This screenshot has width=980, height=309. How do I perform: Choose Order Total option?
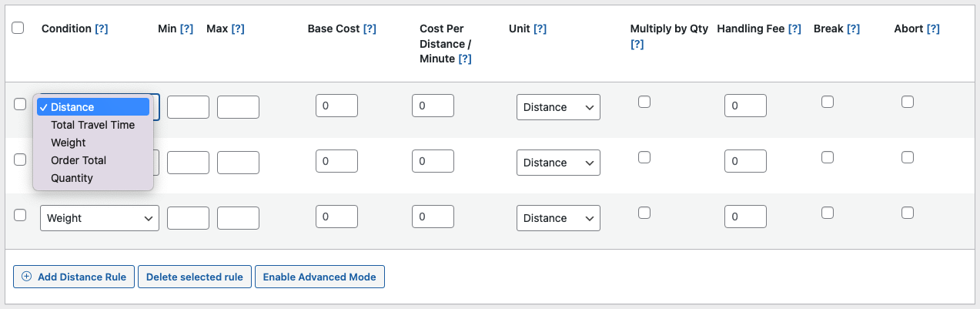tap(93, 160)
